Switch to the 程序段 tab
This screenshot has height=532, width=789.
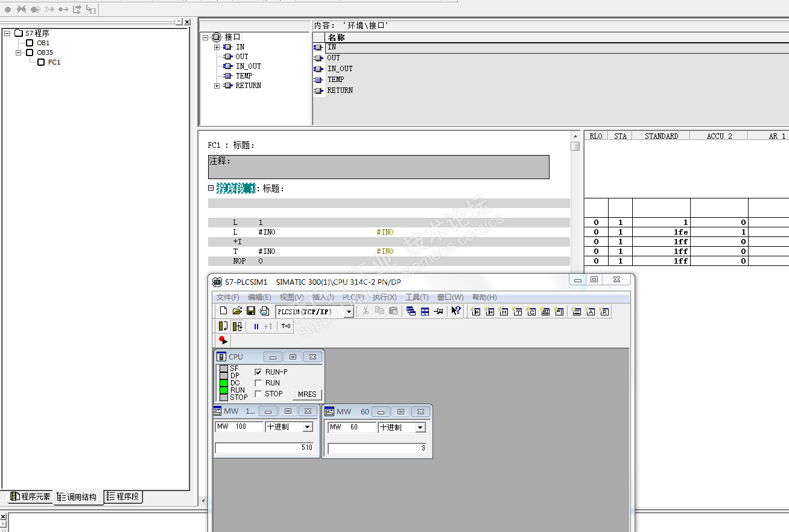click(x=123, y=496)
